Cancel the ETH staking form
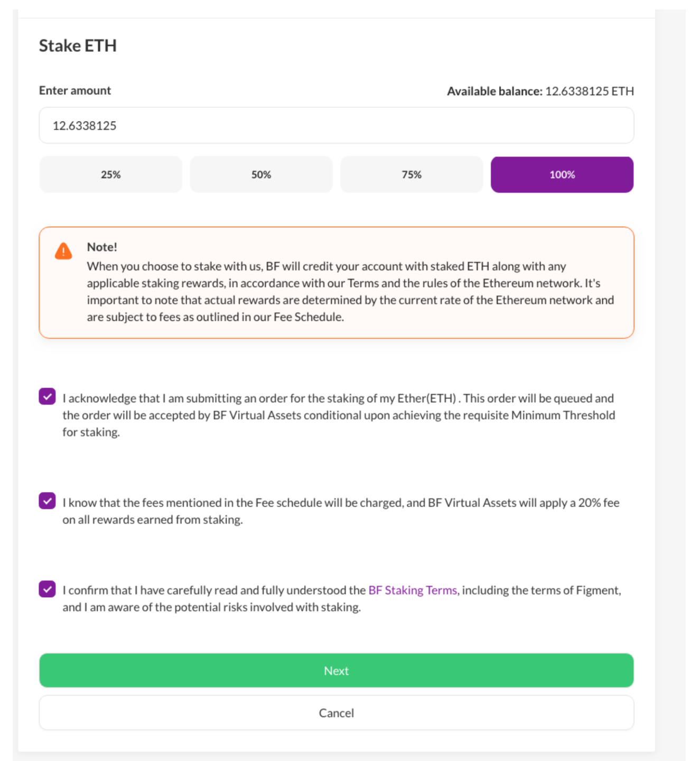Screen dimensions: 700x761 pyautogui.click(x=336, y=713)
